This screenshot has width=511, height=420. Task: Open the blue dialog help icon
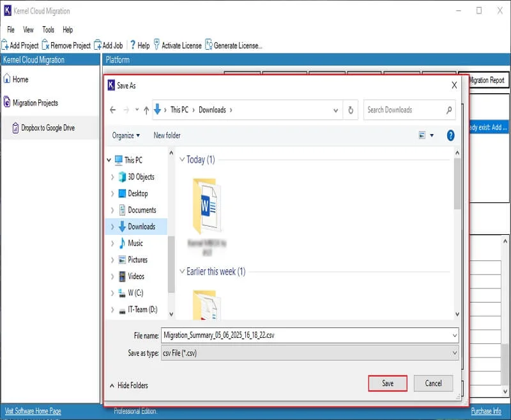coord(451,135)
